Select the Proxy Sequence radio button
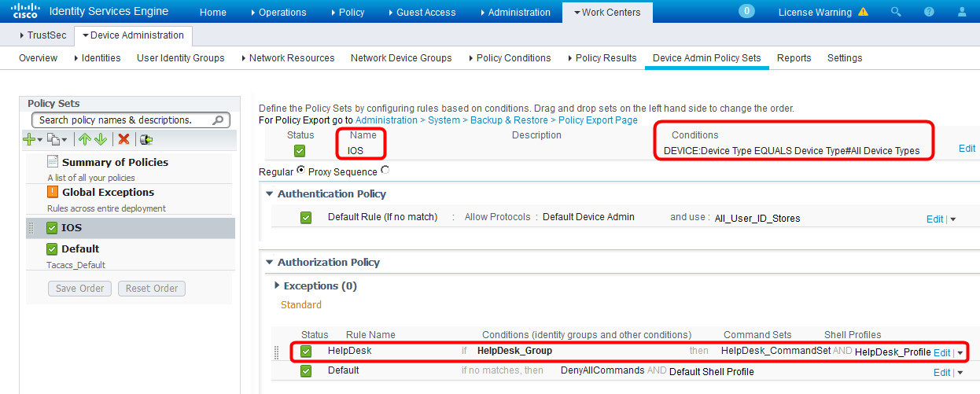 pyautogui.click(x=385, y=170)
